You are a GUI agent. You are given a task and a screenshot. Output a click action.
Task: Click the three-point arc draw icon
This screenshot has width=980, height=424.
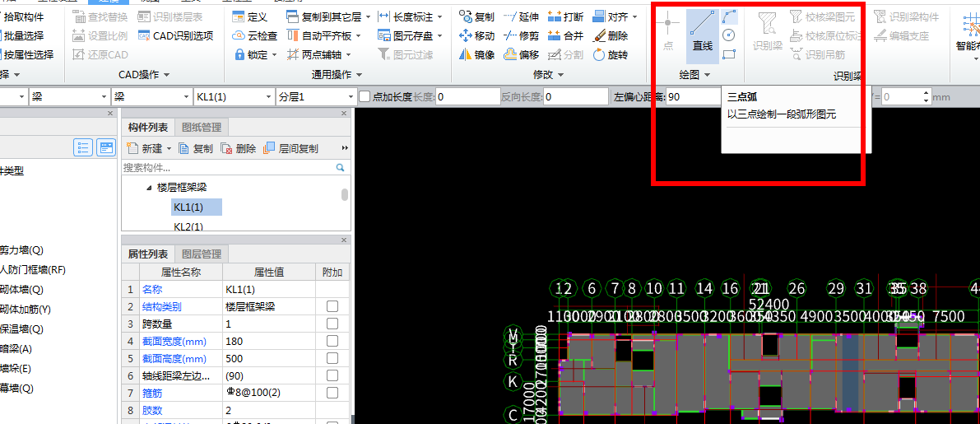729,16
